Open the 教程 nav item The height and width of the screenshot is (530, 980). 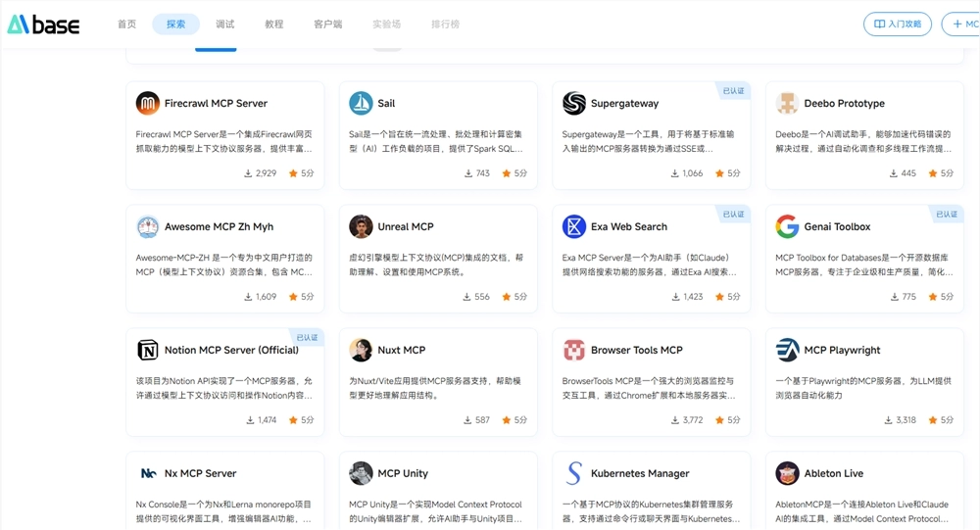click(x=273, y=24)
